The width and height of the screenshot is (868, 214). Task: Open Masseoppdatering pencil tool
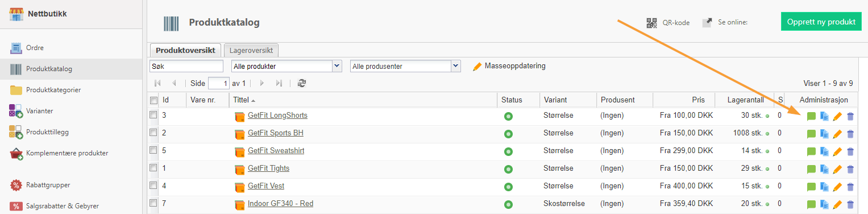tap(477, 66)
